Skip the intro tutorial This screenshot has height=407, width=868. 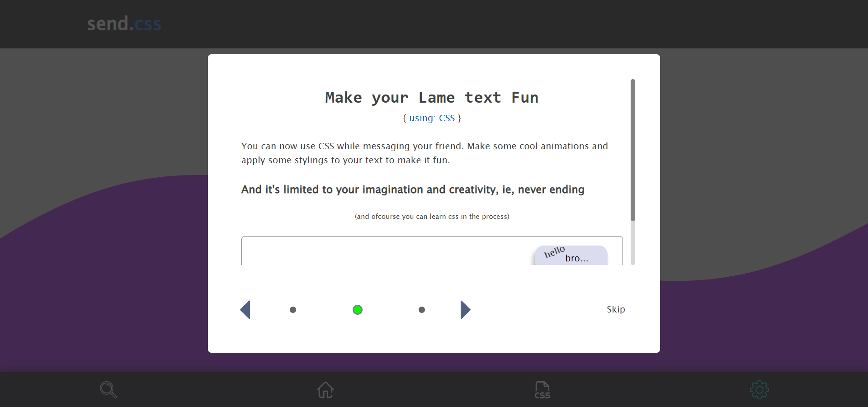tap(616, 309)
